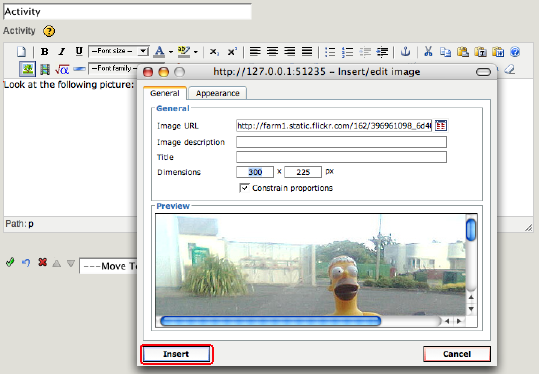The image size is (539, 374).
Task: Click the Insert image toolbar icon
Action: tap(28, 69)
